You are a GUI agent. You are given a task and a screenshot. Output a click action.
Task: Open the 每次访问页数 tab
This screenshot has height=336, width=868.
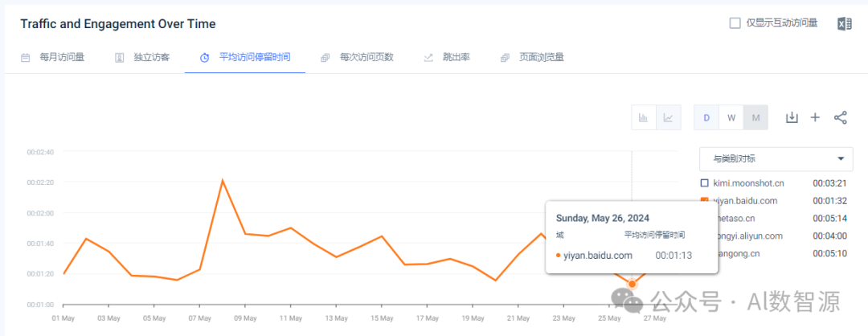click(x=357, y=57)
